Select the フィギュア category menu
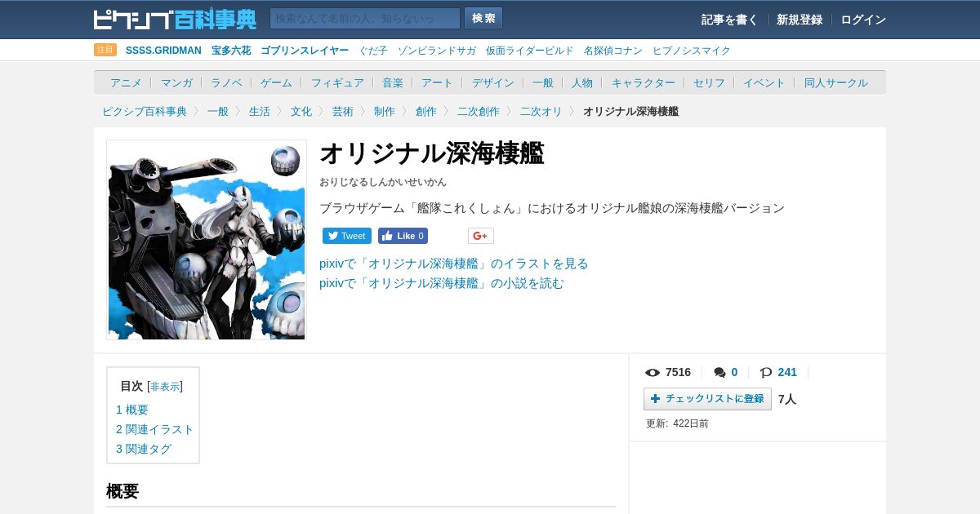The height and width of the screenshot is (514, 980). point(337,82)
